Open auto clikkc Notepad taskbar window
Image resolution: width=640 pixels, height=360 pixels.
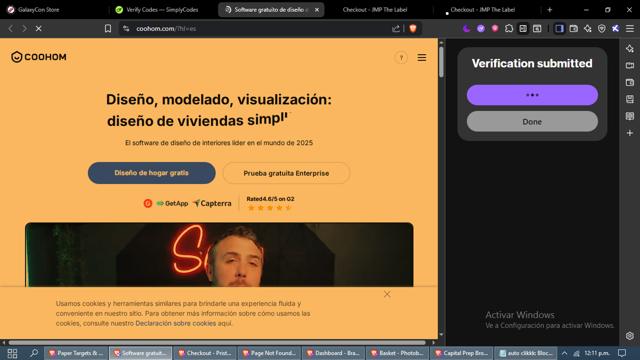(527, 353)
